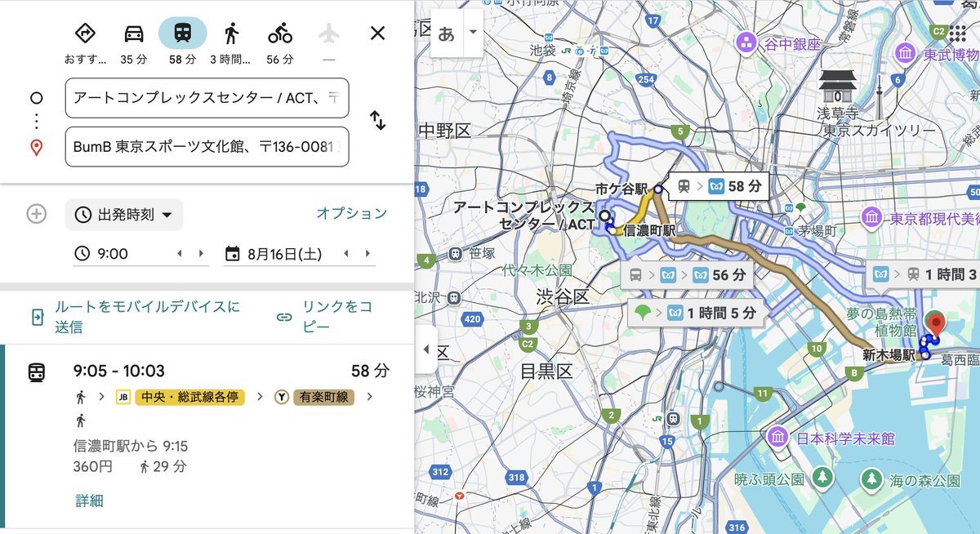This screenshot has height=534, width=980.
Task: Click the 海の森公園 park pin
Action: click(872, 478)
